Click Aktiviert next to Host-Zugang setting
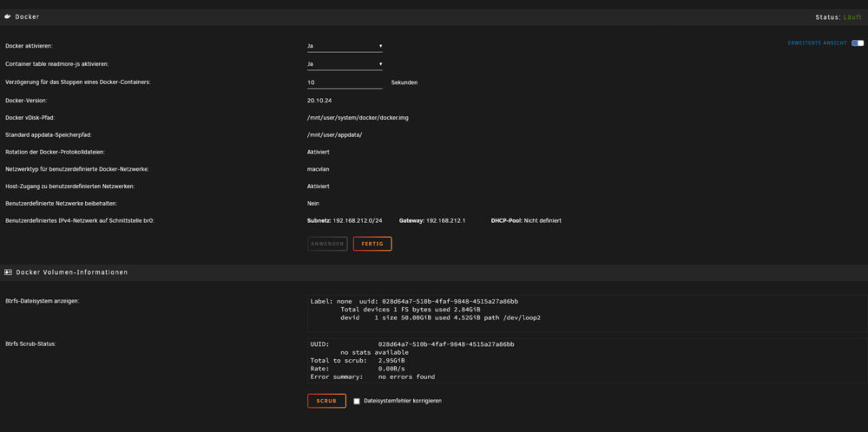This screenshot has height=432, width=868. [319, 187]
